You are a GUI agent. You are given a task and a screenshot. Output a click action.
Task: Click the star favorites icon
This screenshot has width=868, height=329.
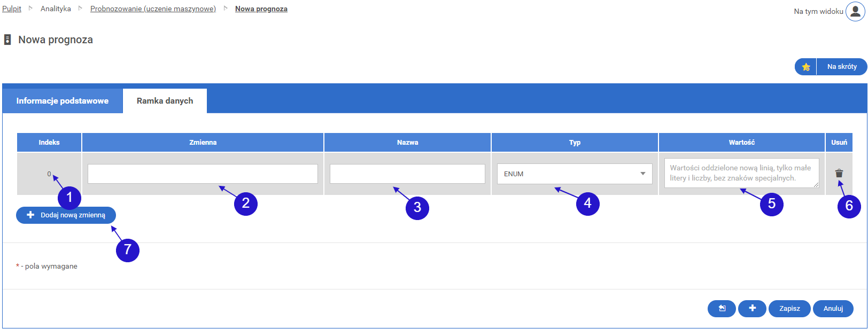(805, 67)
